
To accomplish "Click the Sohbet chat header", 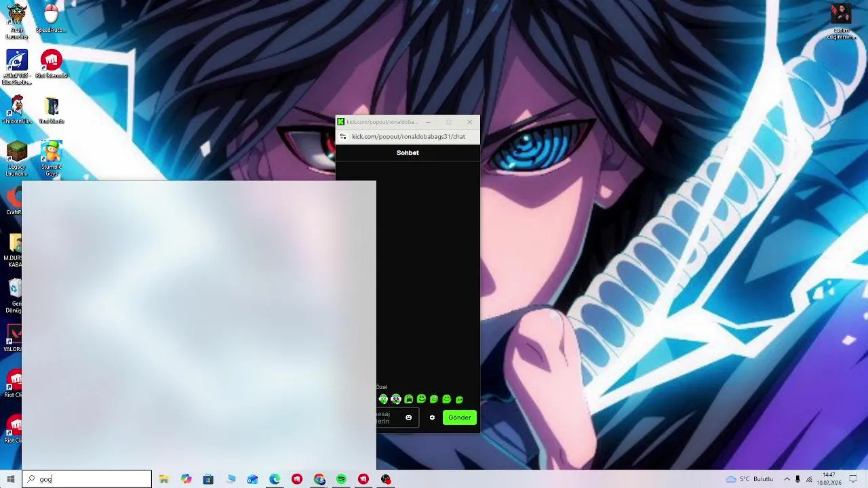I will tap(408, 153).
